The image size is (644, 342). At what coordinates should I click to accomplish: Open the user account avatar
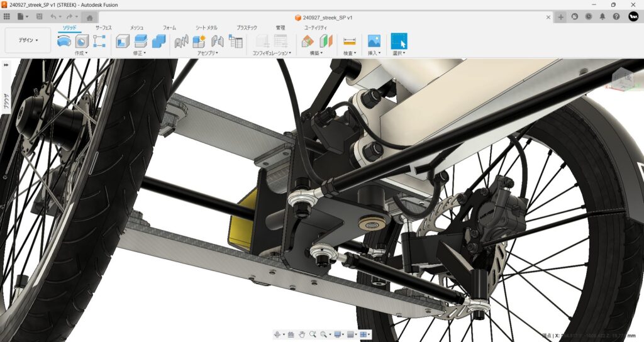[633, 17]
